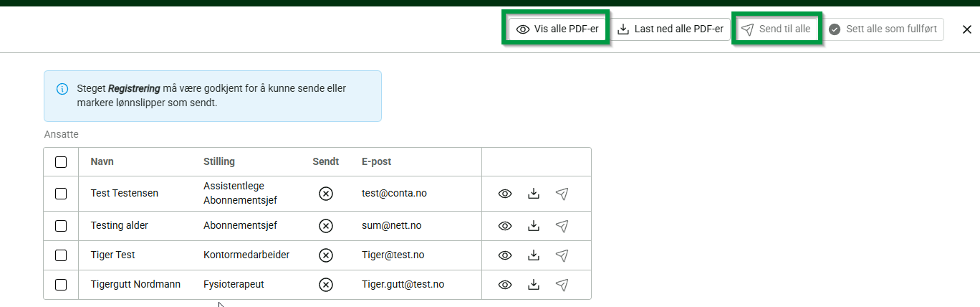Select all employees with header checkbox
This screenshot has width=980, height=307.
(x=61, y=162)
